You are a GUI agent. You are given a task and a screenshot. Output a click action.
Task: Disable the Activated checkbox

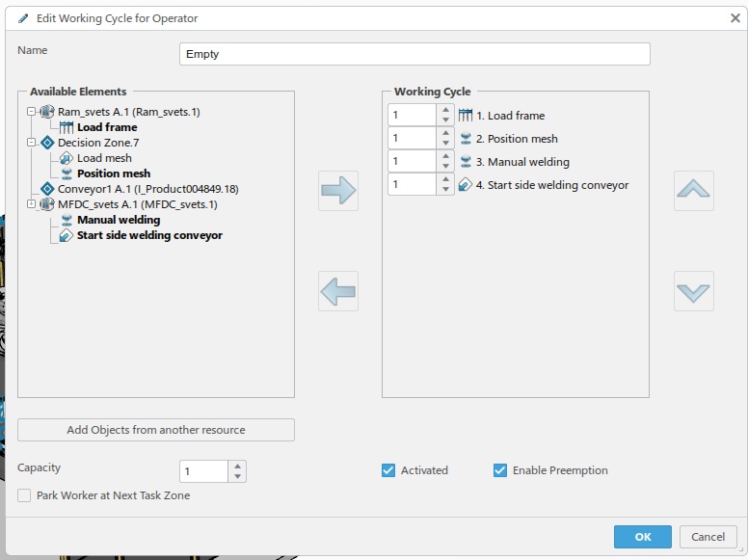point(389,470)
